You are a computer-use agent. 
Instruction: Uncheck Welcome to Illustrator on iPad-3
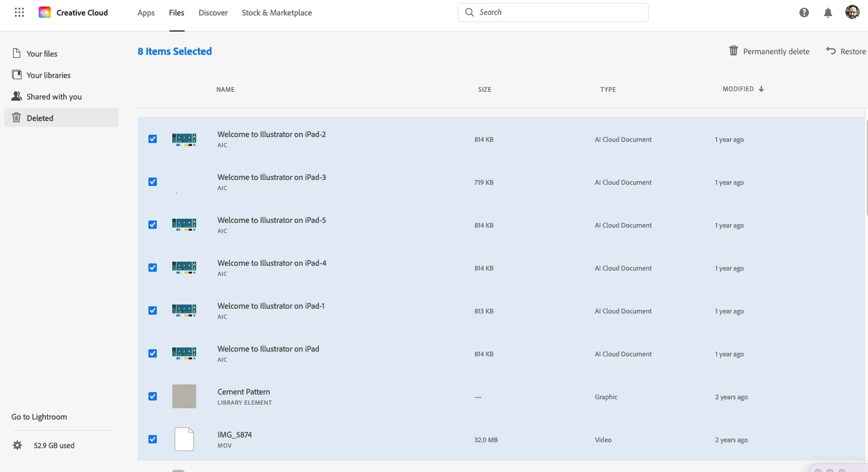click(x=153, y=182)
